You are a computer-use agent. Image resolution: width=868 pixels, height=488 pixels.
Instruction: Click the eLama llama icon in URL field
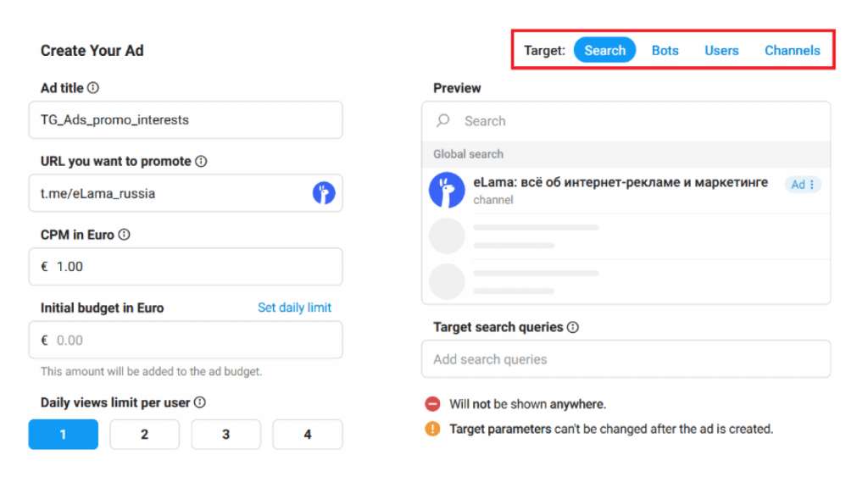(x=324, y=193)
